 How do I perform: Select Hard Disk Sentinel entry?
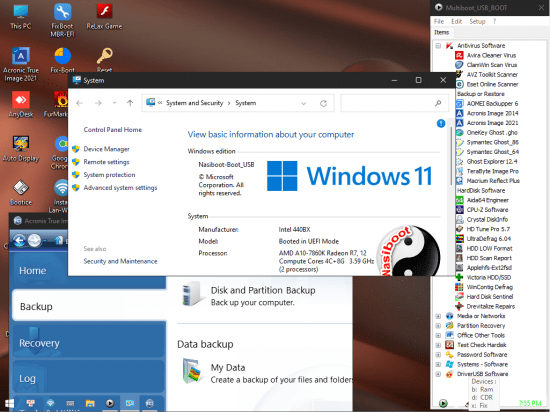(x=489, y=297)
